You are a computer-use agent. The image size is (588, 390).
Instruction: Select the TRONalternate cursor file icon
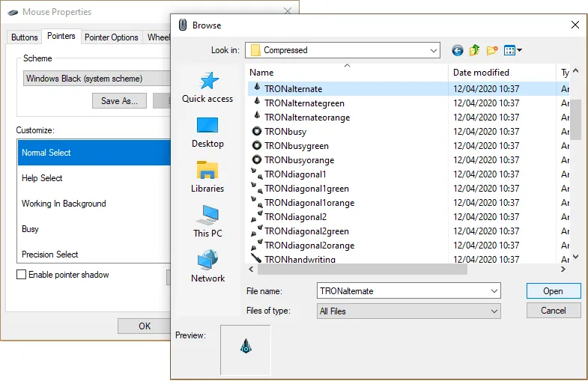257,88
